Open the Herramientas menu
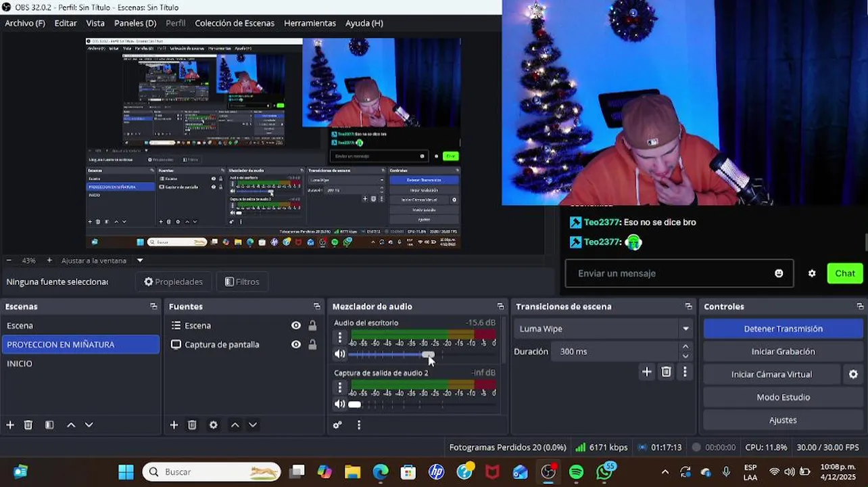 coord(310,23)
